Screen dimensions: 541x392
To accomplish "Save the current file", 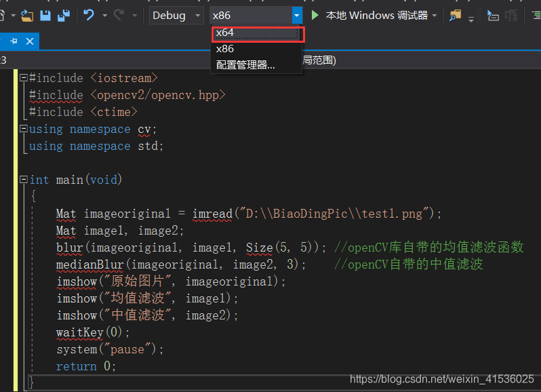I will click(45, 16).
